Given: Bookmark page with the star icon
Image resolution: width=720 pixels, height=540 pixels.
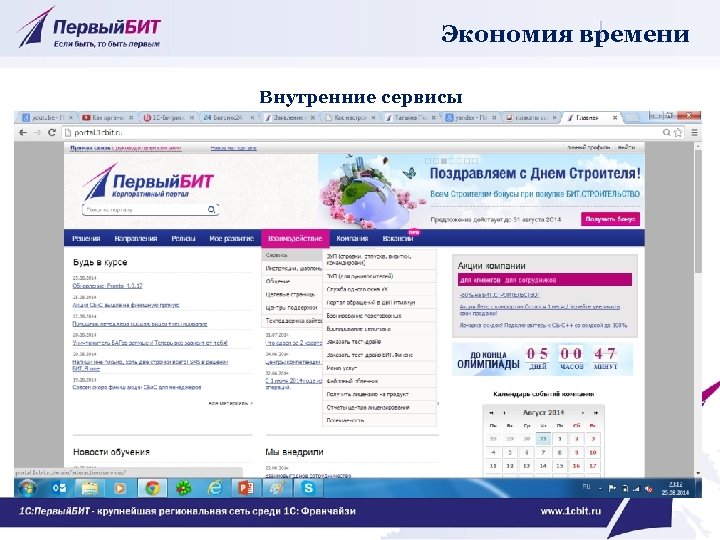Looking at the screenshot, I should pos(678,133).
